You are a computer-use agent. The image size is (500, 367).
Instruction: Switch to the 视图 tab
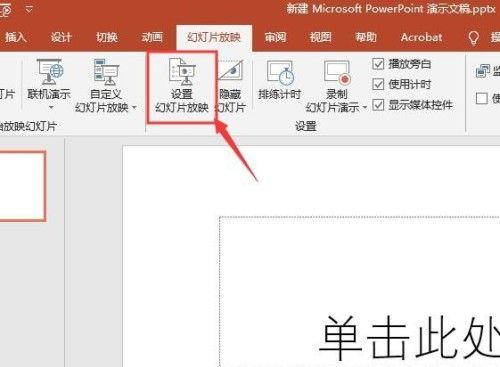(x=320, y=37)
